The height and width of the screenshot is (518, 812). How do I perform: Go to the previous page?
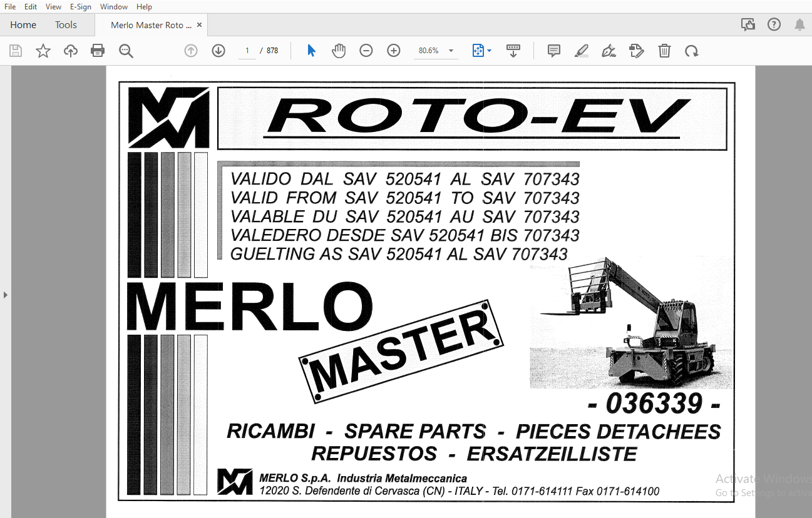tap(191, 51)
